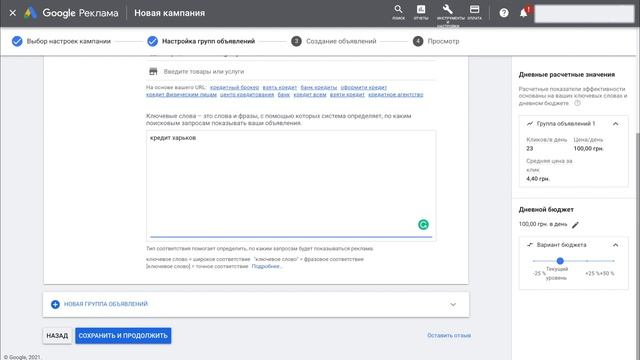Click 'НОВАЯ ГРУППА ОБЪЯВЛЕНИЙ'
Screen dimensions: 640x360
tap(106, 304)
